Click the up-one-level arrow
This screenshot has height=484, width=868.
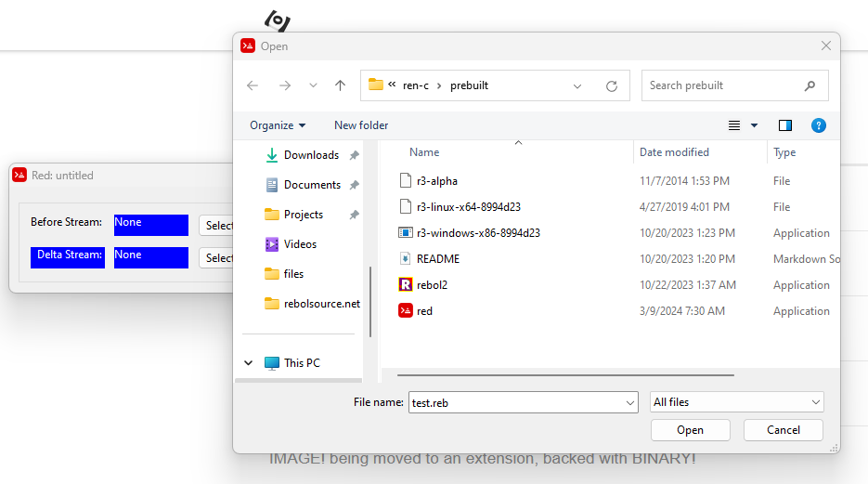tap(340, 85)
